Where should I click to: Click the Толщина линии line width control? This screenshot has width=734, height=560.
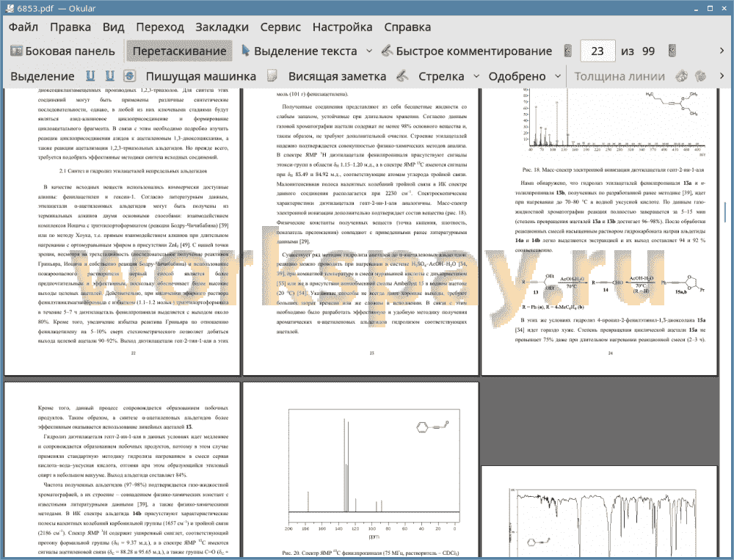(x=619, y=76)
